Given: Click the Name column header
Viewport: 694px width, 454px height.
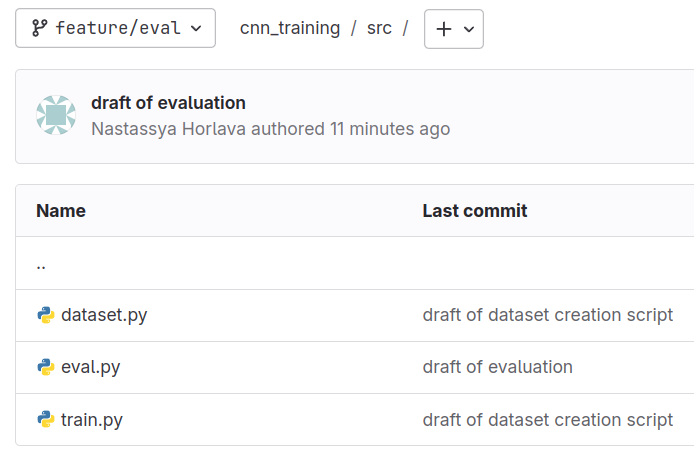Looking at the screenshot, I should pos(61,211).
